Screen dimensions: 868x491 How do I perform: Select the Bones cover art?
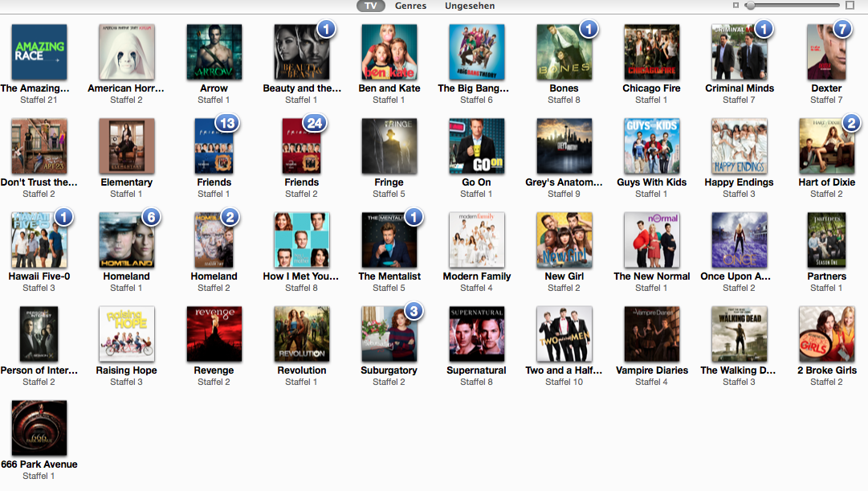[x=564, y=52]
